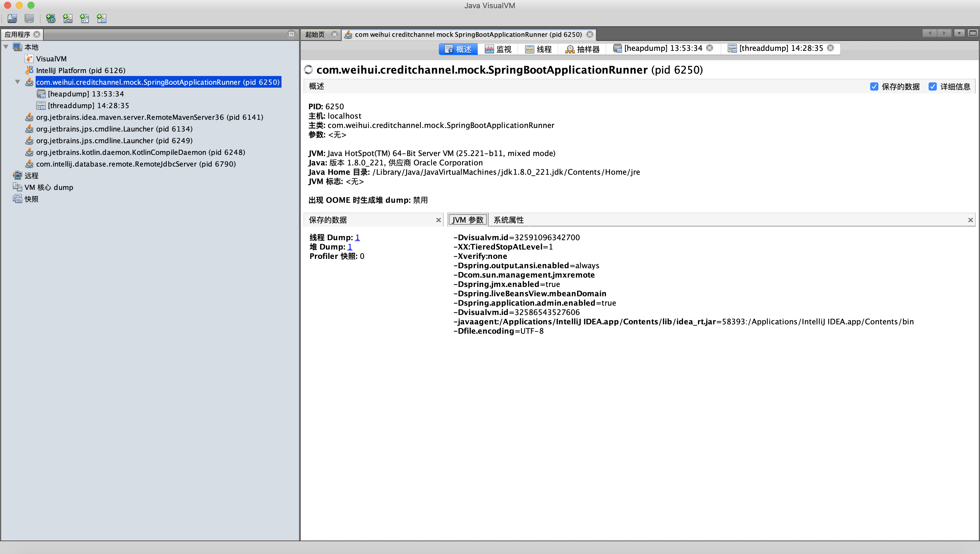
Task: Select the [threaddump] 14:28:35 tree item
Action: 88,105
